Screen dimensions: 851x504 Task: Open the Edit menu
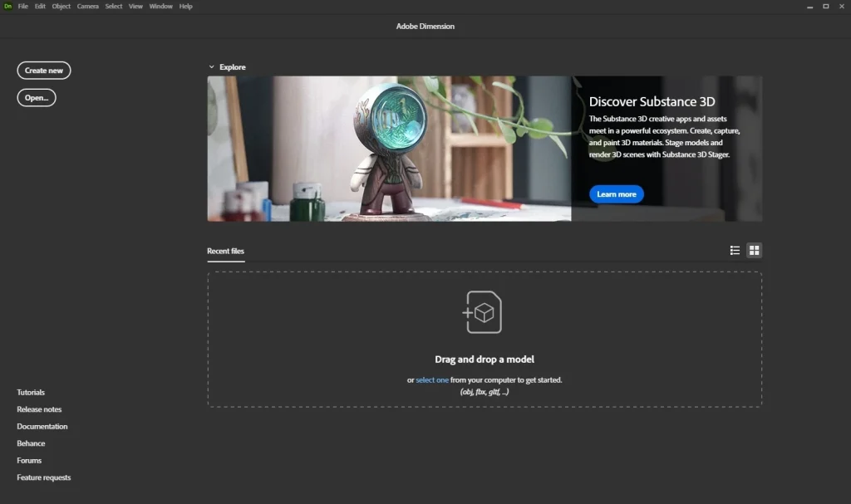point(40,6)
